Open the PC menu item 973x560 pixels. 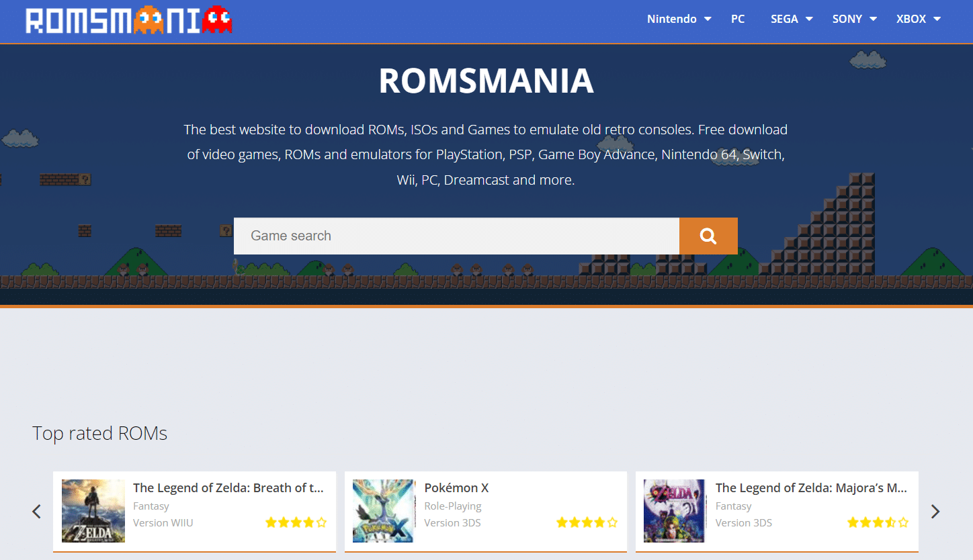click(738, 19)
